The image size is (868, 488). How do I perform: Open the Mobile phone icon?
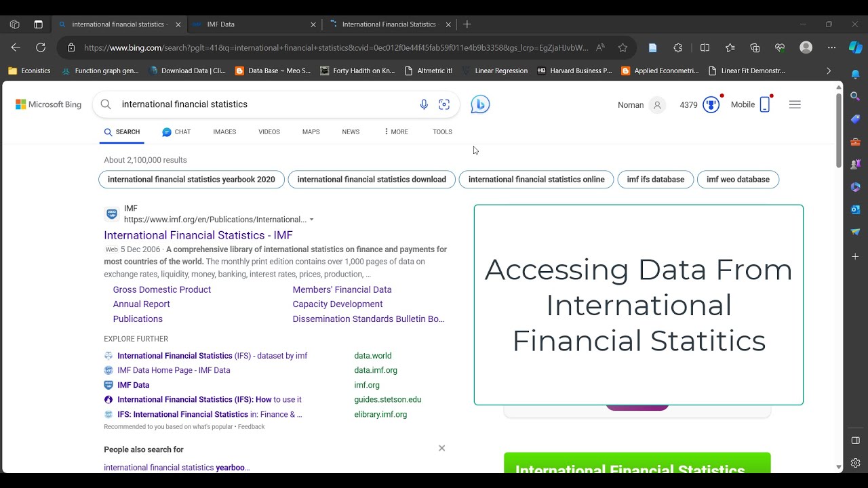[x=765, y=104]
